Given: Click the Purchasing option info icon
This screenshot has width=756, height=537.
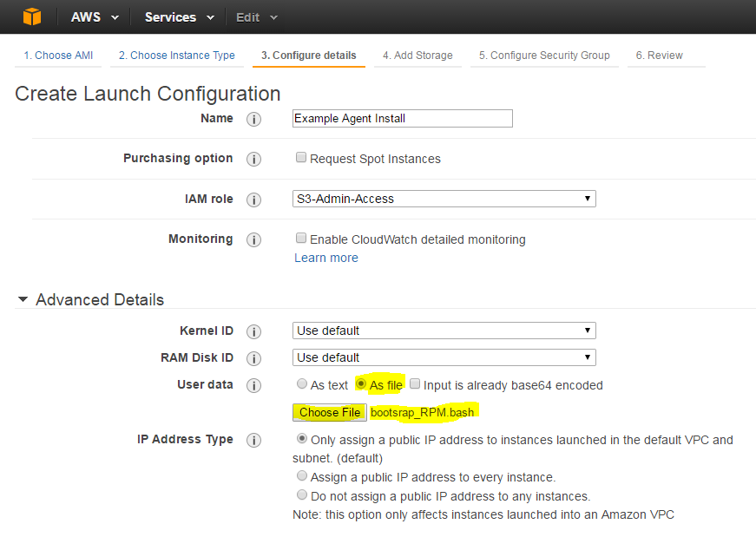Looking at the screenshot, I should point(253,159).
